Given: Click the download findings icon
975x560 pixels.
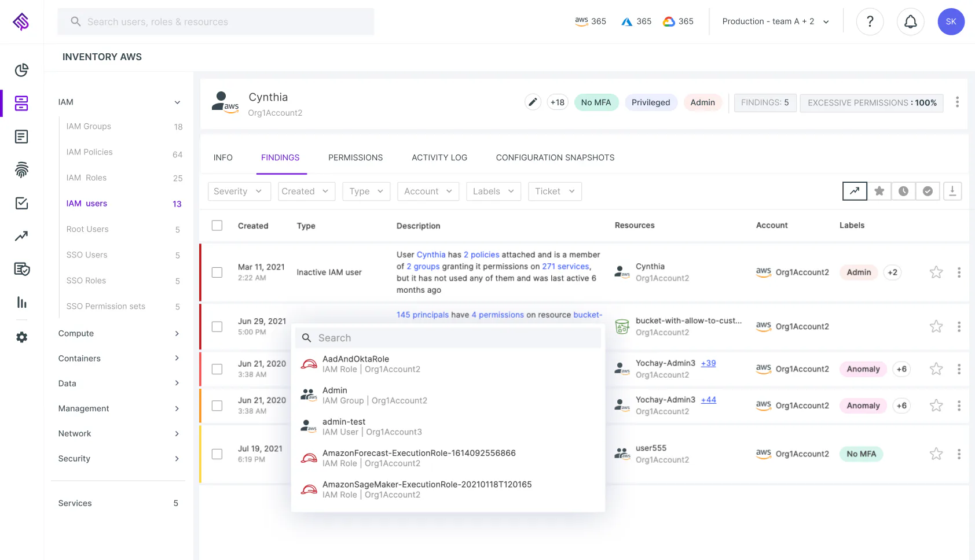Looking at the screenshot, I should 952,191.
